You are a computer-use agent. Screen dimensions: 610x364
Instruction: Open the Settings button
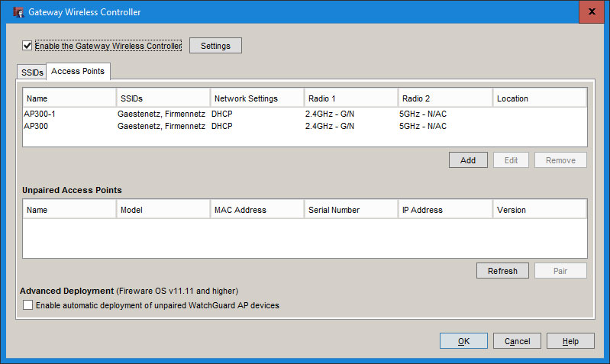[x=215, y=46]
